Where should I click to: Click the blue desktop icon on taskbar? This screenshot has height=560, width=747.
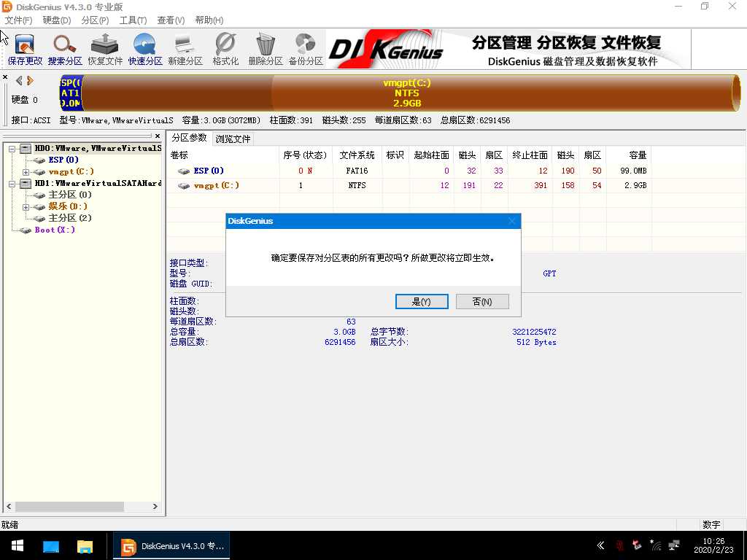click(x=51, y=545)
